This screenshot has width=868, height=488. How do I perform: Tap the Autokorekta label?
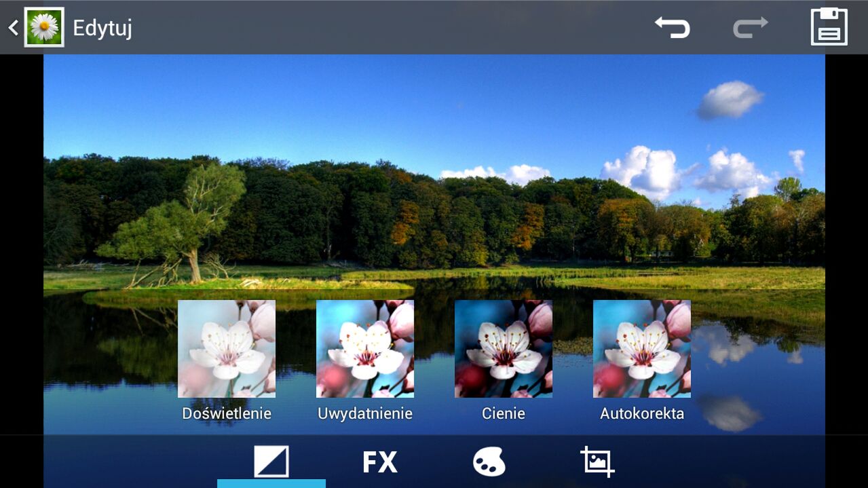642,413
